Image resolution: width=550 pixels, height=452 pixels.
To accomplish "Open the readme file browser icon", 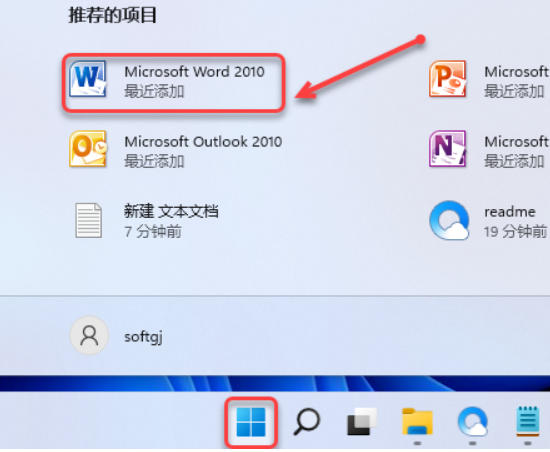I will 449,220.
